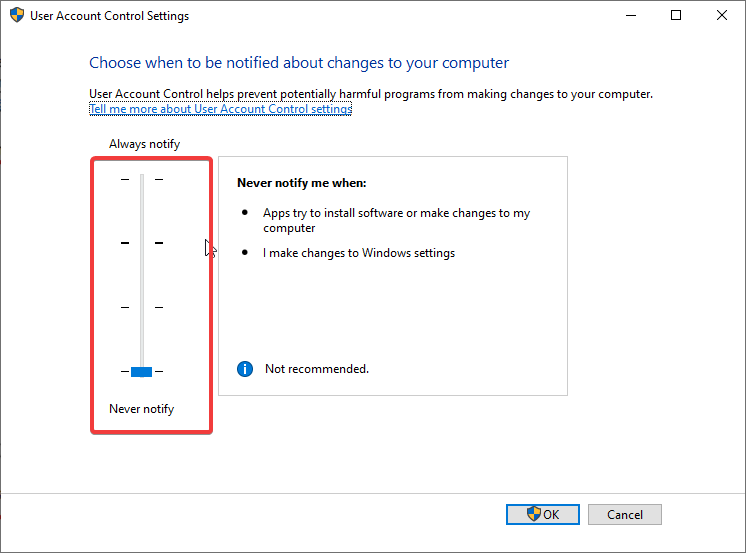This screenshot has height=553, width=746.
Task: Click the Never notify me when heading
Action: pyautogui.click(x=302, y=183)
